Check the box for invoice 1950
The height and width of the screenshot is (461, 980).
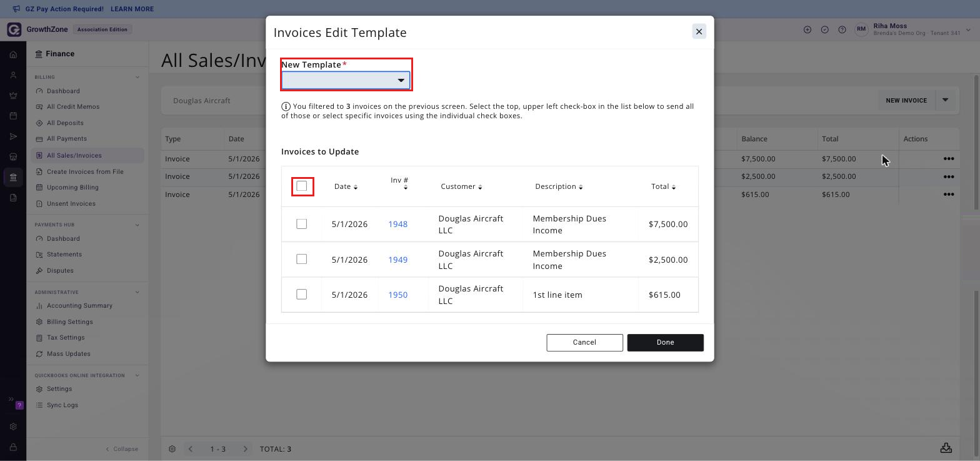[302, 294]
